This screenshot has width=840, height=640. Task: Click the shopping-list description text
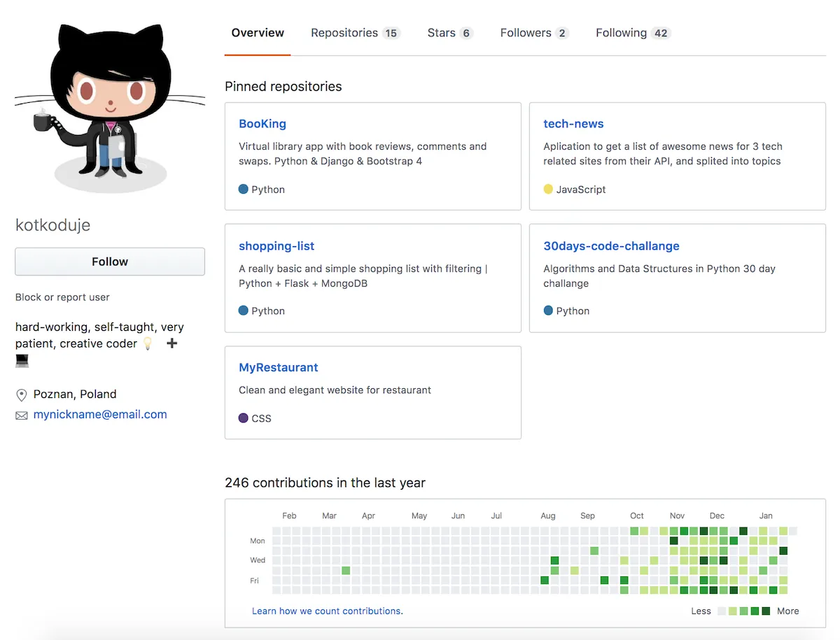pos(363,276)
